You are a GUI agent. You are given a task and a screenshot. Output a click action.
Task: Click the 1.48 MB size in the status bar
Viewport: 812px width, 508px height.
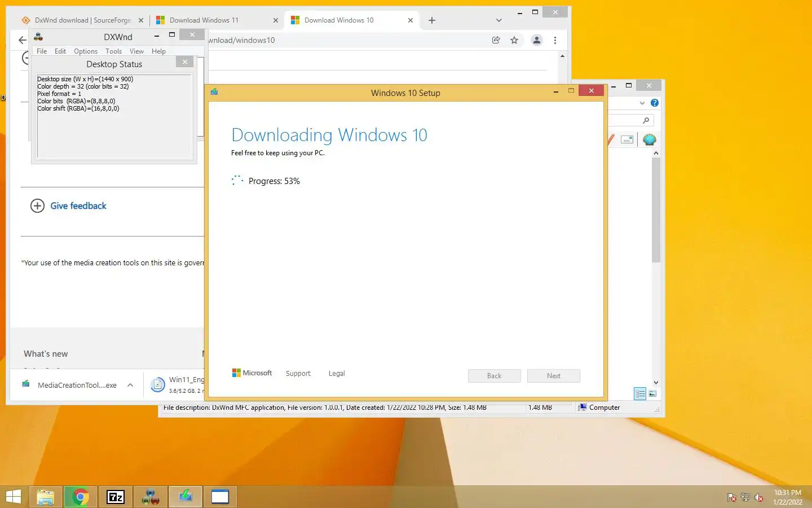pyautogui.click(x=540, y=408)
